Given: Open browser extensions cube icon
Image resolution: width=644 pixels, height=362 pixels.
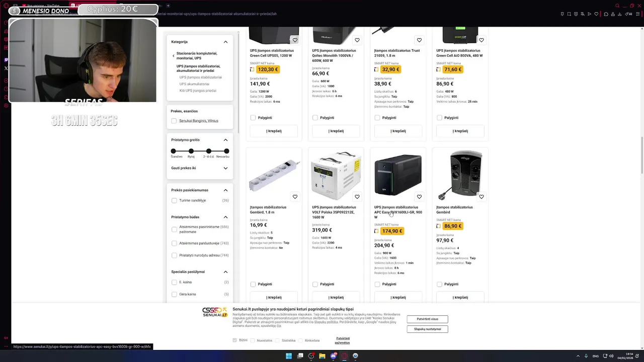Looking at the screenshot, I should tap(606, 14).
